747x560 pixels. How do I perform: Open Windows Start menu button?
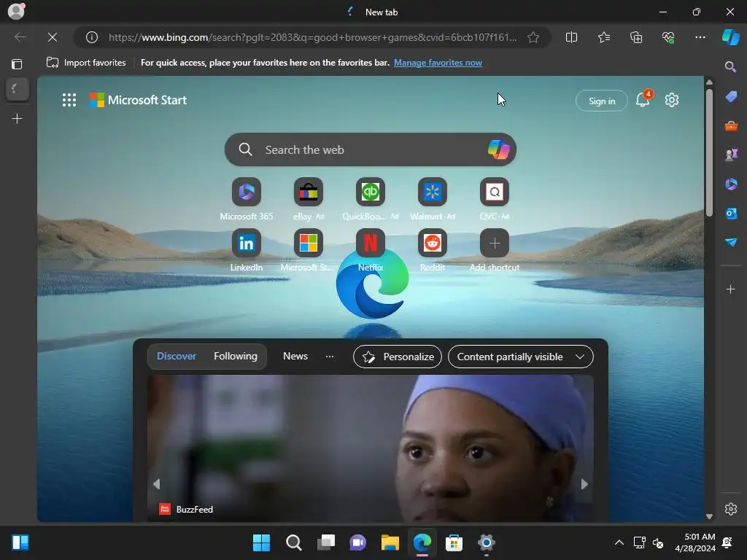261,542
